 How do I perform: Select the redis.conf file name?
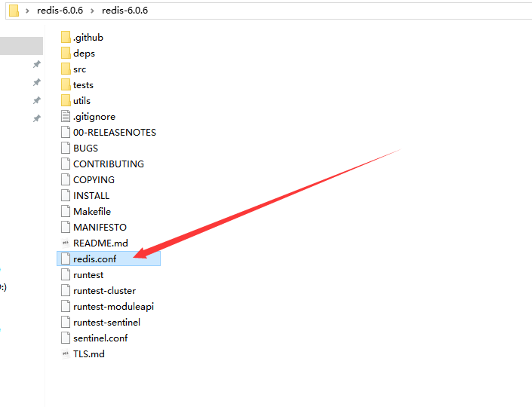click(94, 259)
